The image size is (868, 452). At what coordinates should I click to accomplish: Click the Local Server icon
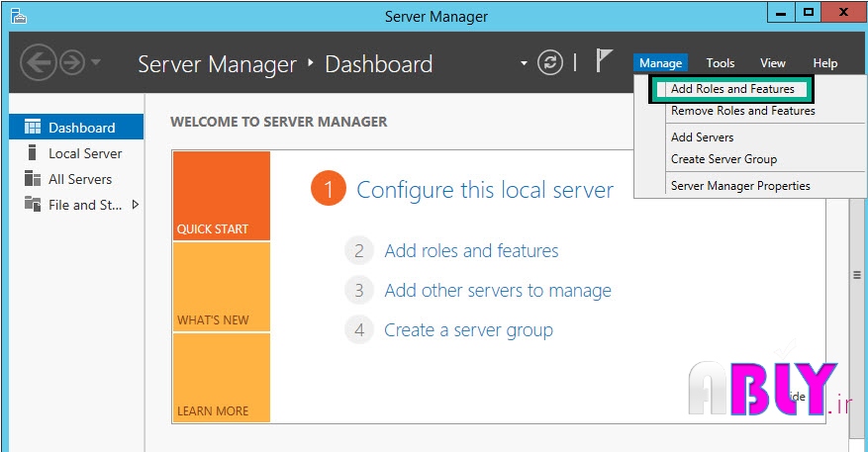[x=32, y=152]
